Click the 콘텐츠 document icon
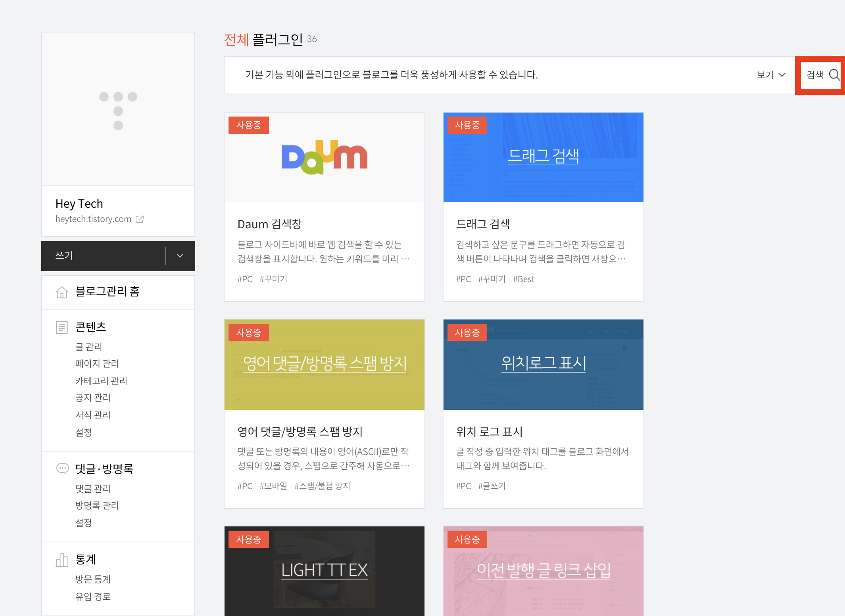The image size is (845, 616). (62, 327)
